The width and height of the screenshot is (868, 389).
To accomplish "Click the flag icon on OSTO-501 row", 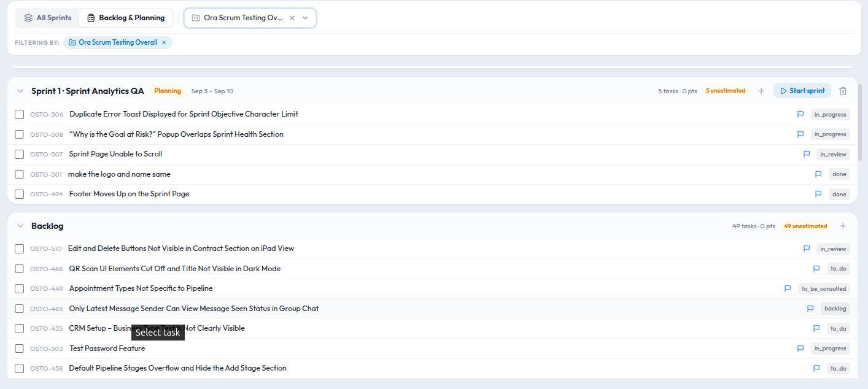I will (818, 174).
